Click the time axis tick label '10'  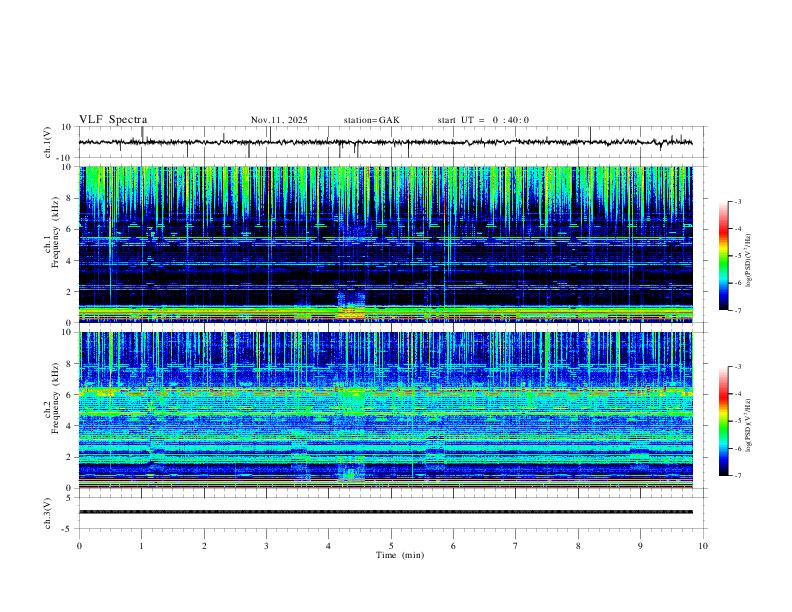click(703, 546)
